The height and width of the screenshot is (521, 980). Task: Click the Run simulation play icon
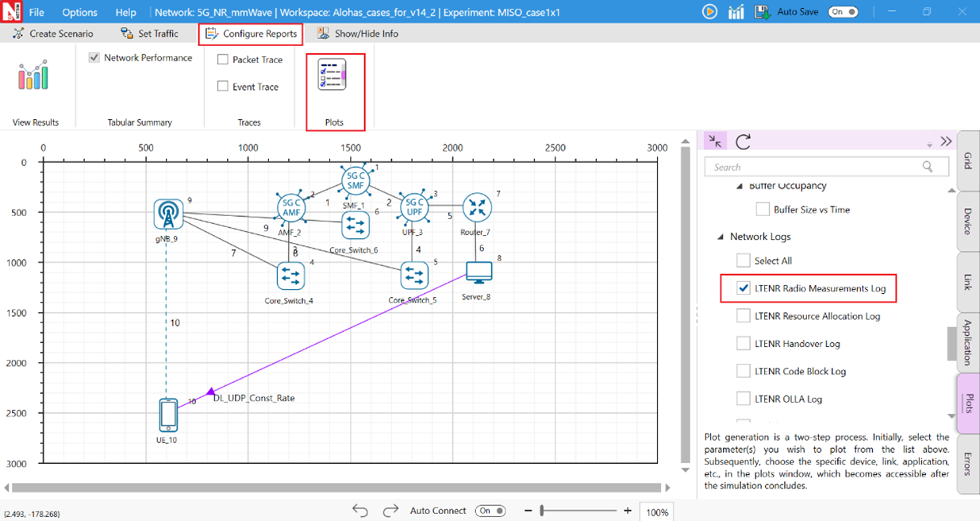click(709, 12)
